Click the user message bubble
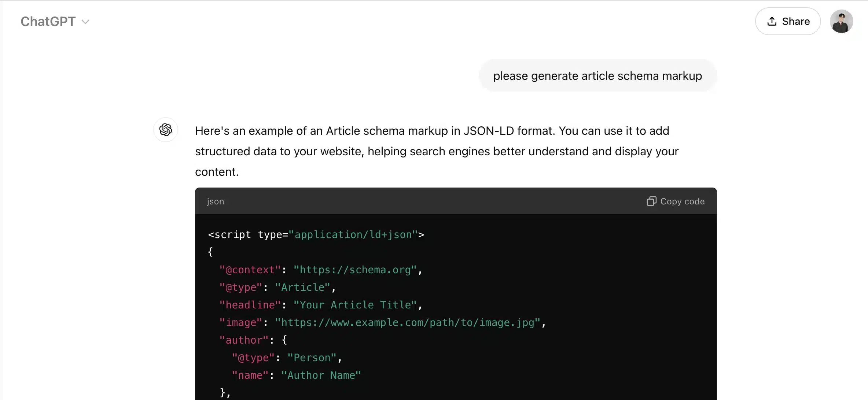 (x=597, y=76)
